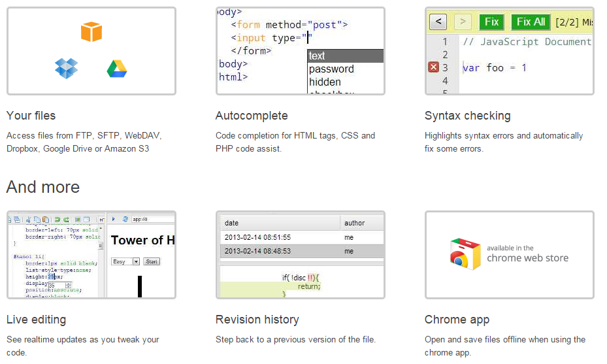The width and height of the screenshot is (607, 364).
Task: Select 'hidden' in the autocomplete list
Action: pyautogui.click(x=345, y=82)
